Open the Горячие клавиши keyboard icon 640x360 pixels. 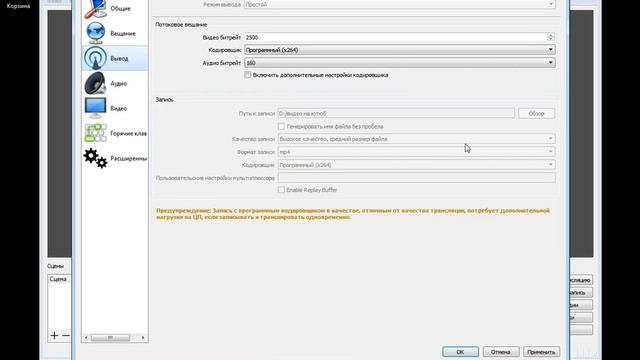coord(96,133)
